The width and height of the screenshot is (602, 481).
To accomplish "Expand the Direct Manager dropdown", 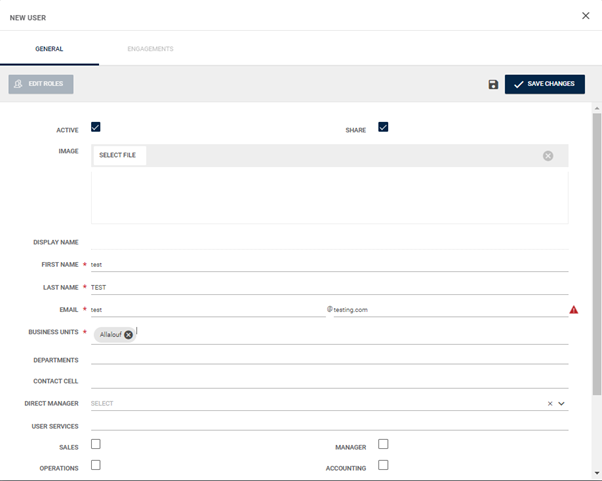I will tap(561, 403).
